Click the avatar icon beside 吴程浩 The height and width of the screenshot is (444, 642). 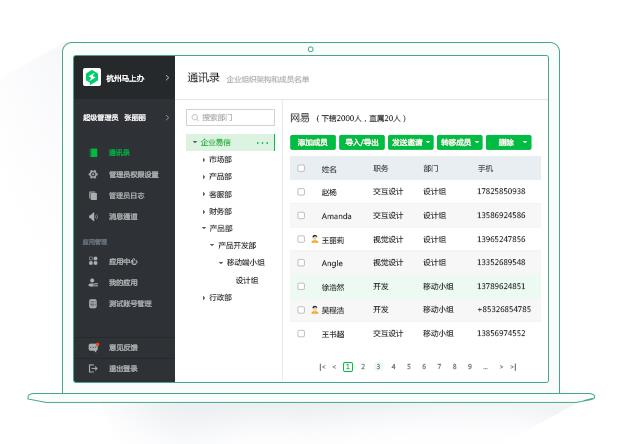point(314,310)
